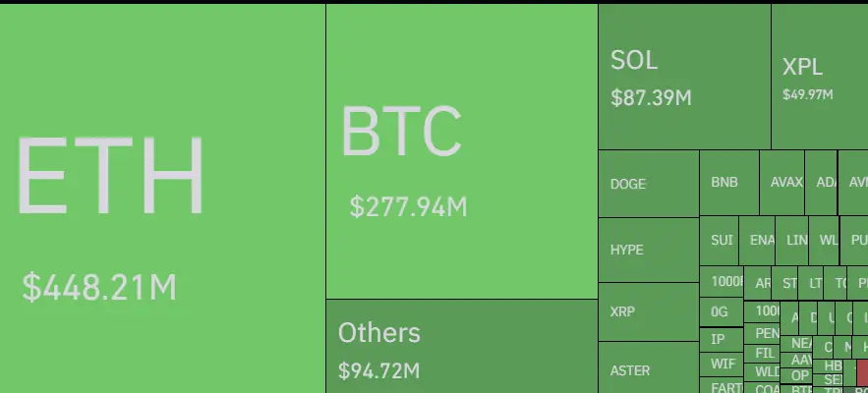The image size is (868, 393).
Task: Open the AVAX tile
Action: click(781, 183)
